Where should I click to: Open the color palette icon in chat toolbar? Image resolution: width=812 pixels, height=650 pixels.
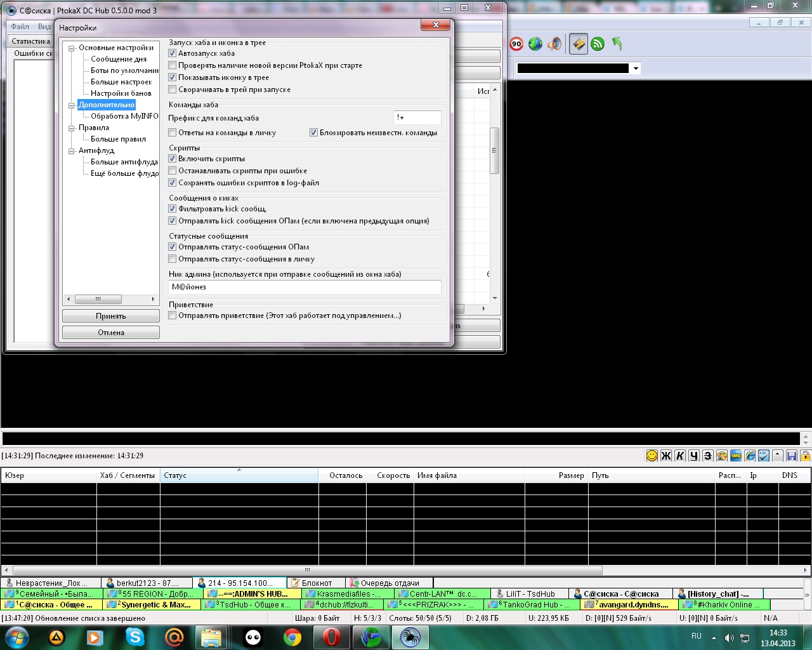point(721,456)
